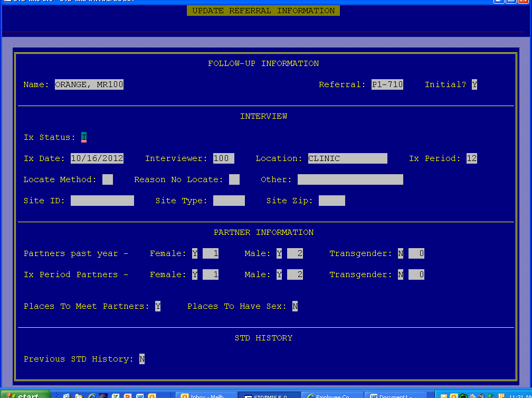The height and width of the screenshot is (398, 532).
Task: Click the Reason No Locate field
Action: (234, 179)
